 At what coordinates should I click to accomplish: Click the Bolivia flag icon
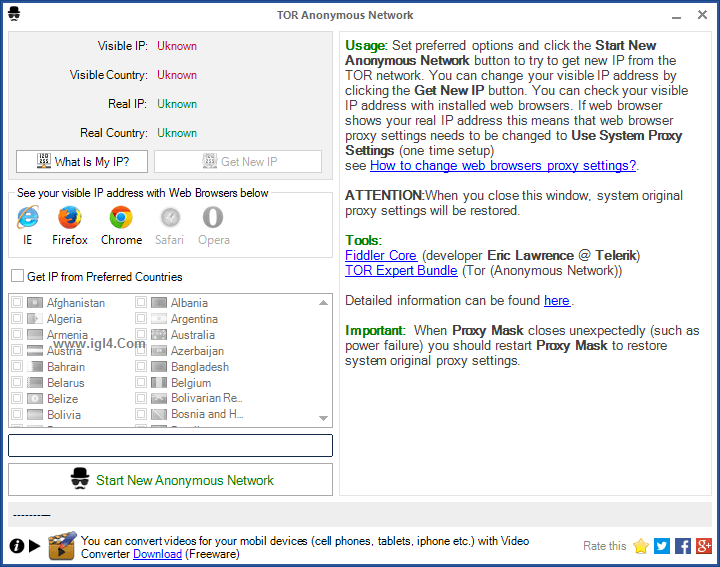[x=35, y=415]
